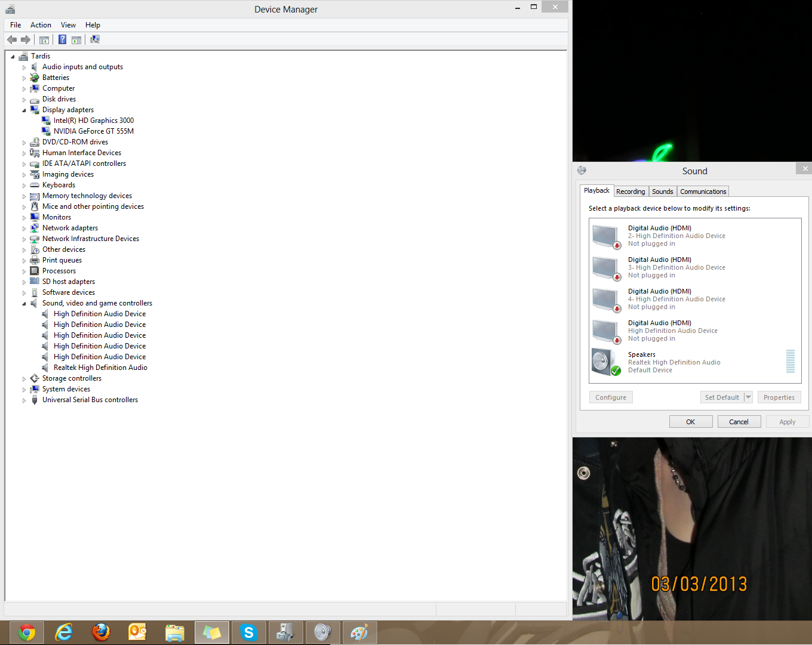Select Realtek High Definition Audio device
The height and width of the screenshot is (645, 812).
point(100,368)
